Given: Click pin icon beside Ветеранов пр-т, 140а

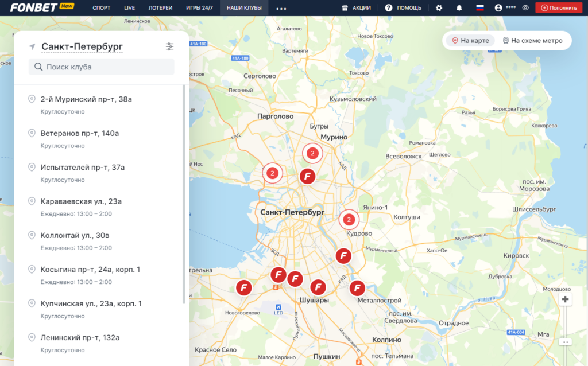Looking at the screenshot, I should pos(32,133).
